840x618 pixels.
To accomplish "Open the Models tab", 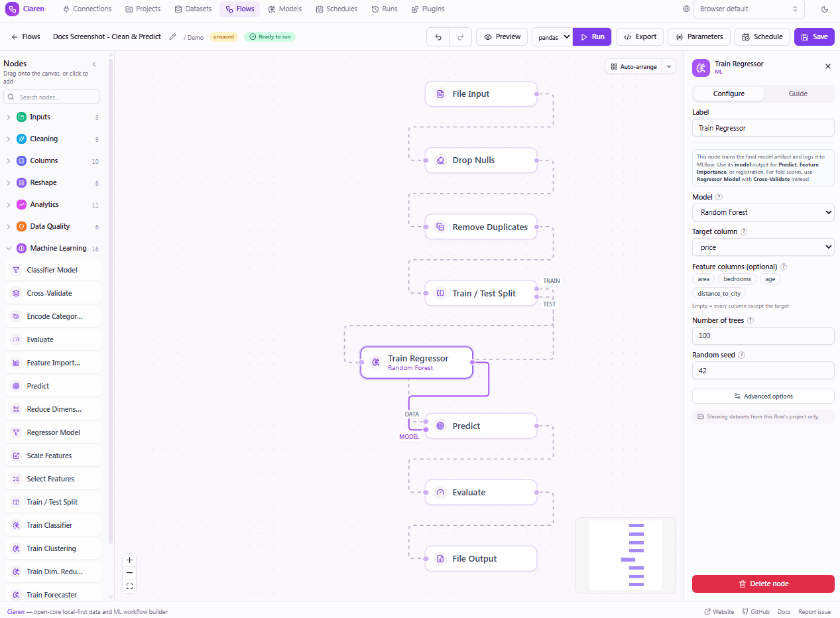I will [x=285, y=9].
